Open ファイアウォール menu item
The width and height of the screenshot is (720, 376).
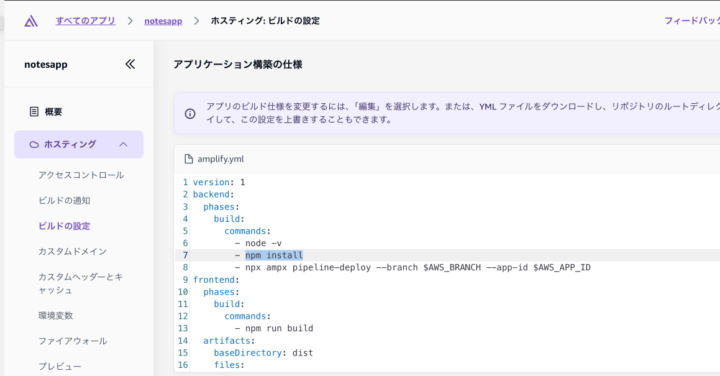point(73,341)
